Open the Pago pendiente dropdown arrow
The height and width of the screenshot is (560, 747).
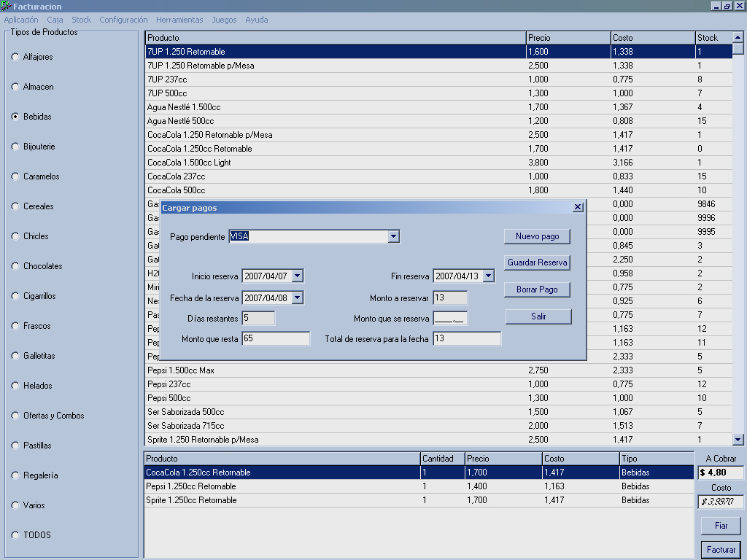tap(393, 236)
